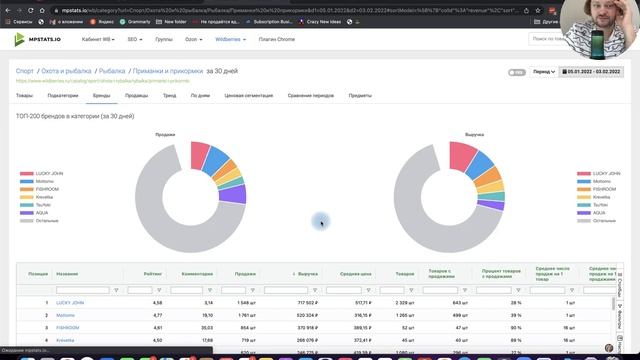Expand the Фильтры side panel

tap(620, 317)
